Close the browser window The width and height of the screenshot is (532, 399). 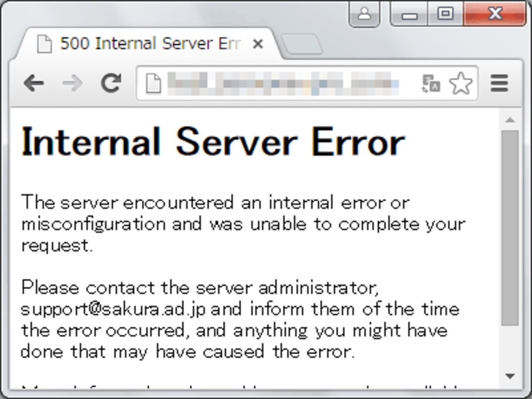tap(495, 14)
